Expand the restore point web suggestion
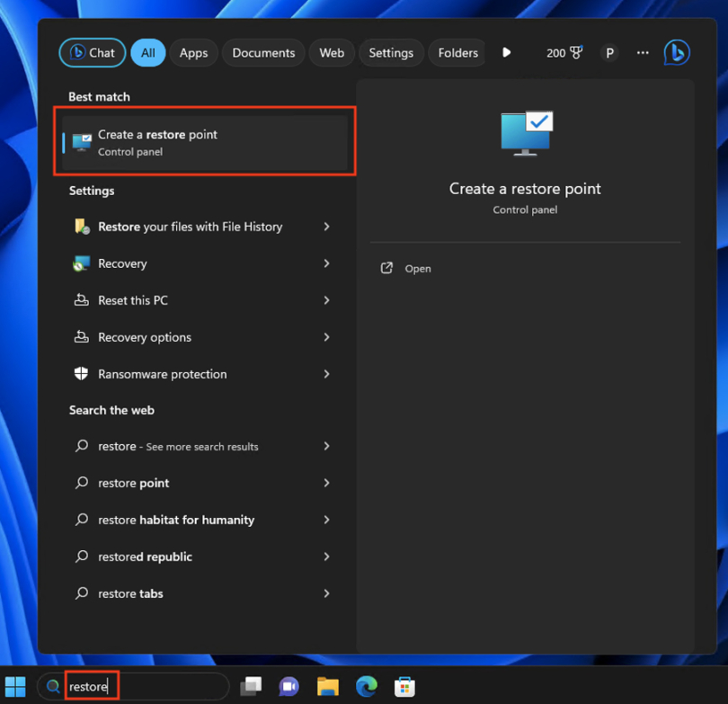728x704 pixels. (326, 483)
